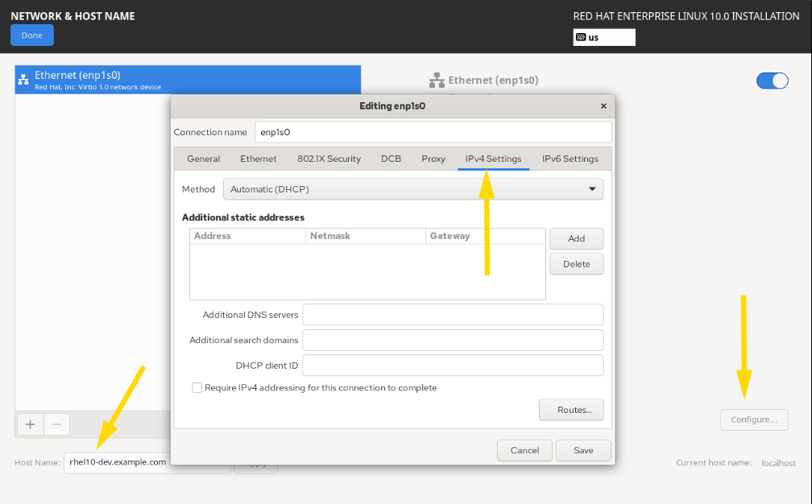
Task: Select Ethernet (enp1s0) device in list
Action: (x=188, y=80)
